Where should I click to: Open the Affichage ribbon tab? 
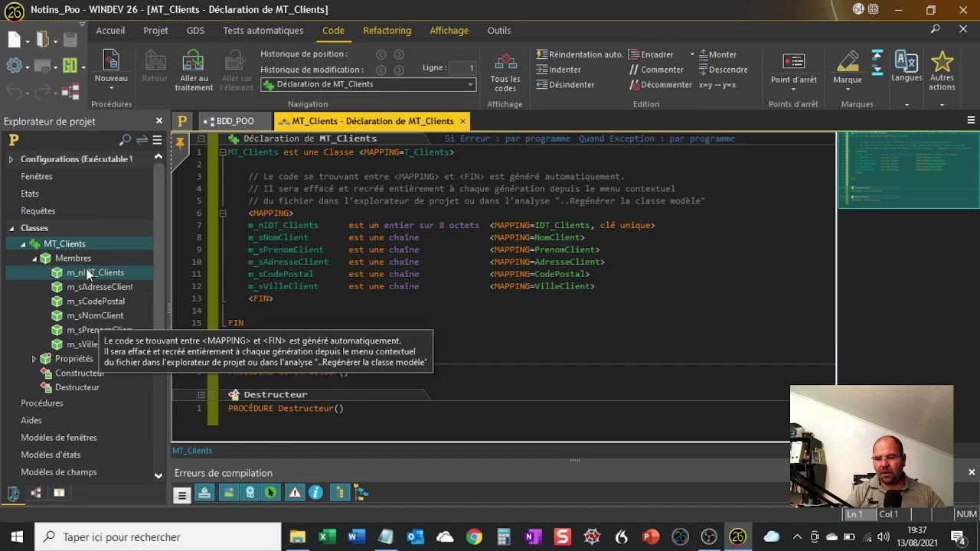[449, 31]
